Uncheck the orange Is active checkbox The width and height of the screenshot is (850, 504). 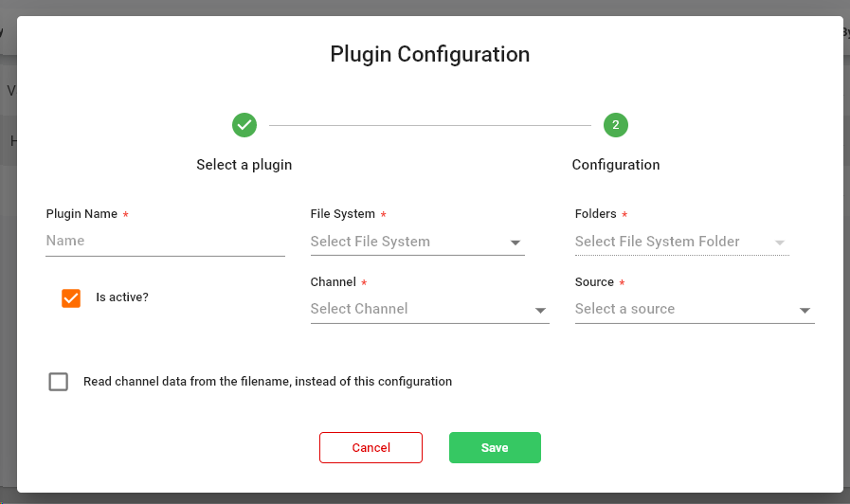tap(71, 297)
